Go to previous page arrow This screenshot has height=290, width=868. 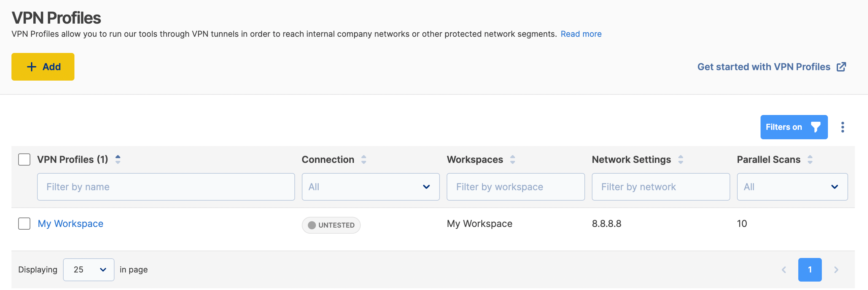(x=784, y=270)
